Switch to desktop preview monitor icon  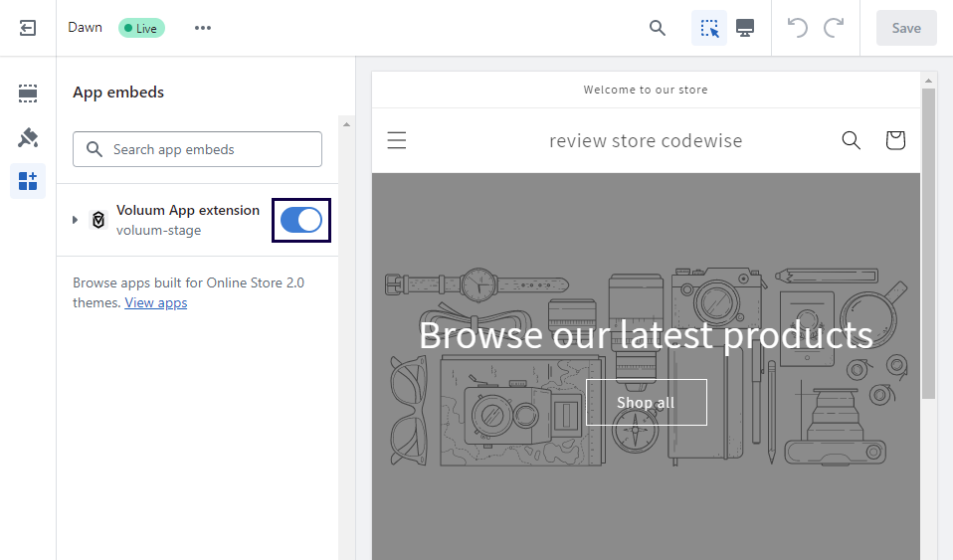745,28
